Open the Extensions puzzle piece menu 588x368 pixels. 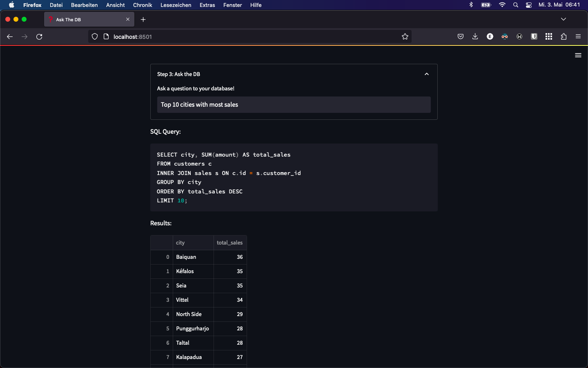tap(563, 37)
